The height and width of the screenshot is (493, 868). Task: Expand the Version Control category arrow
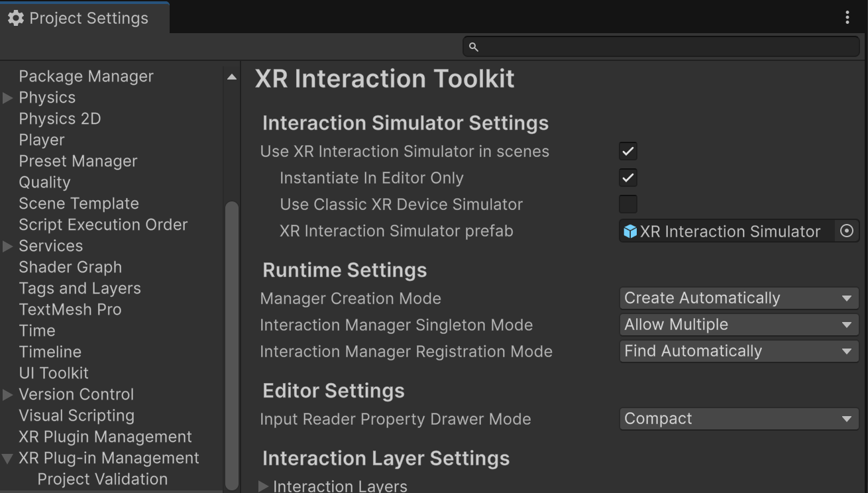click(8, 395)
